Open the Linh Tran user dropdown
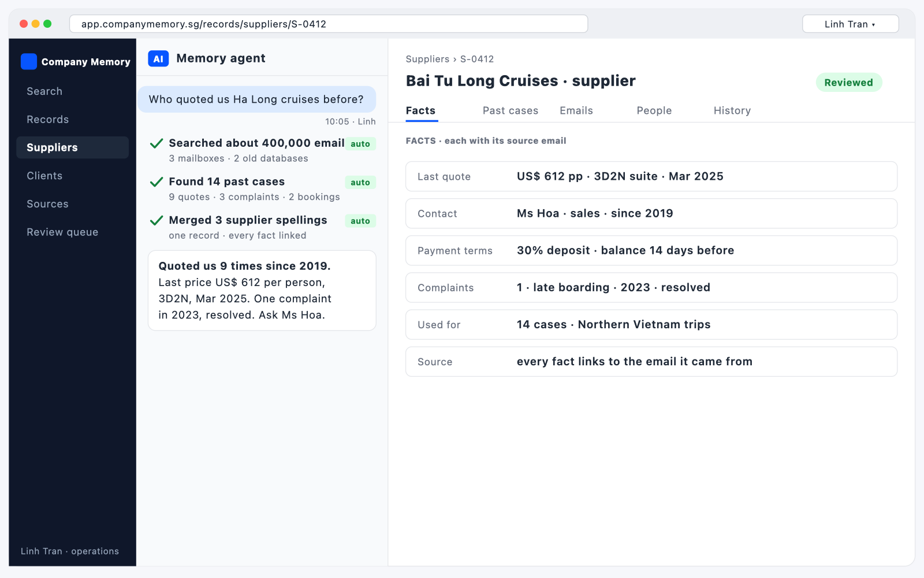Viewport: 924px width, 578px height. pos(850,24)
